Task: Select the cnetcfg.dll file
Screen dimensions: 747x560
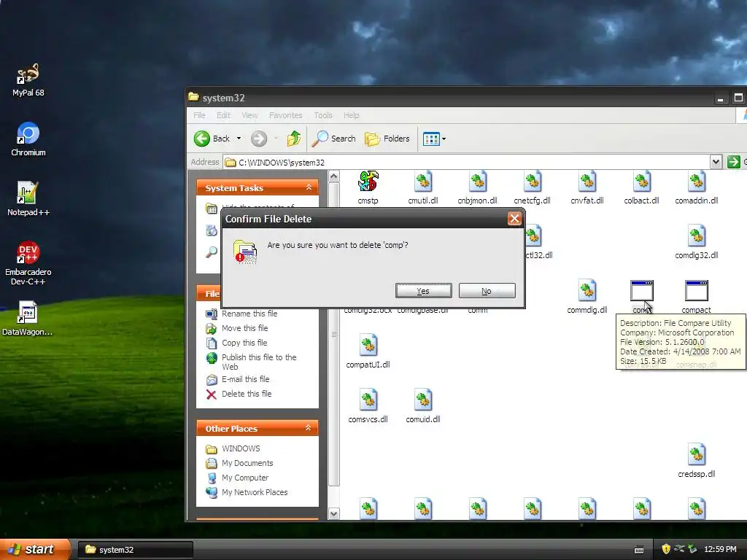Action: (532, 187)
